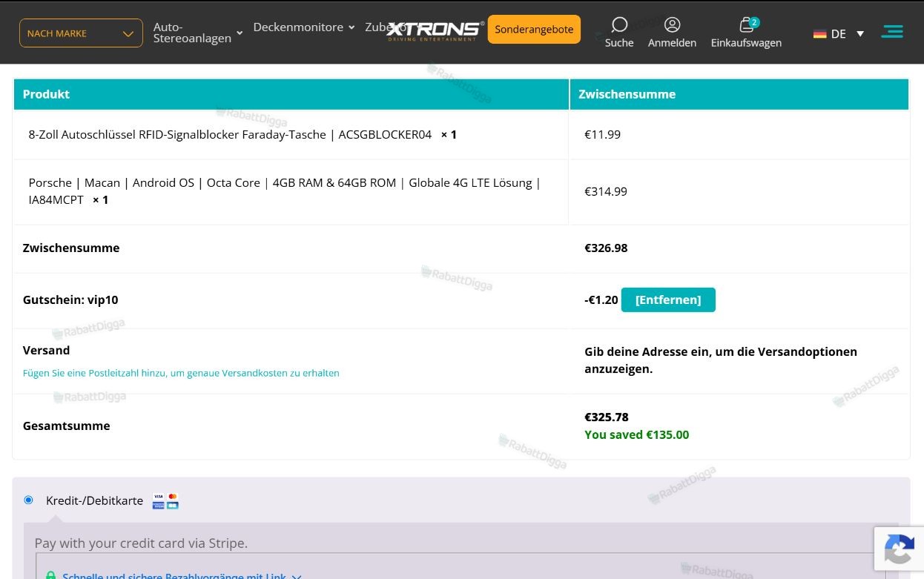Screen dimensions: 924x579
Task: Click the Zwischensumme row label
Action: click(x=71, y=248)
